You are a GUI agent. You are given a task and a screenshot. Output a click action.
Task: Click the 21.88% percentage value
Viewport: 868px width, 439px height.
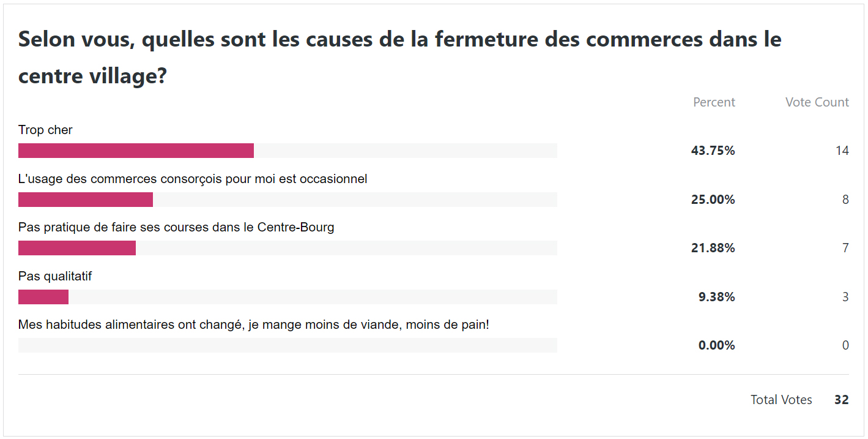[x=713, y=248]
